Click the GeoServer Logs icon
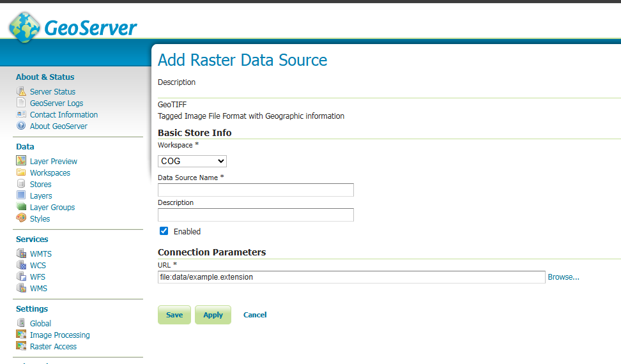 click(21, 103)
